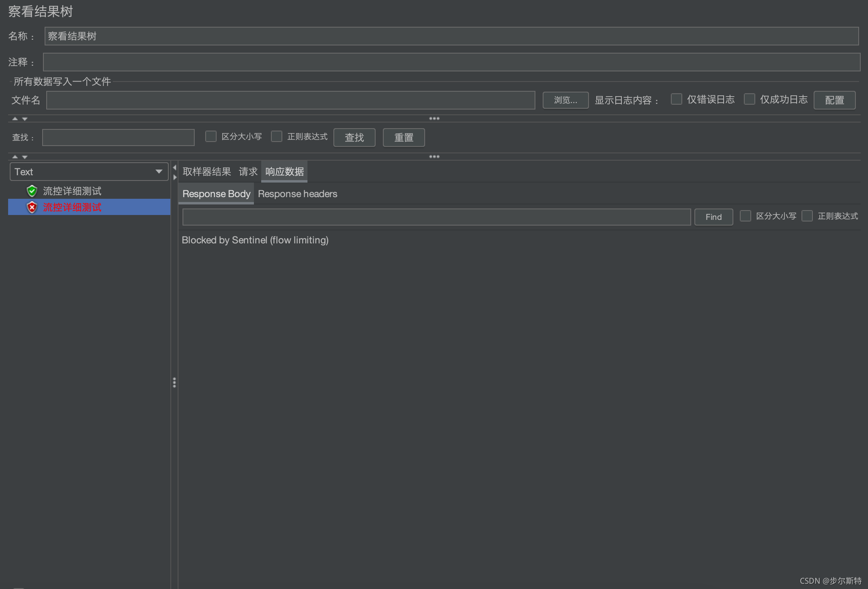This screenshot has height=589, width=868.
Task: Collapse panel with left arrow on divider
Action: pyautogui.click(x=174, y=168)
